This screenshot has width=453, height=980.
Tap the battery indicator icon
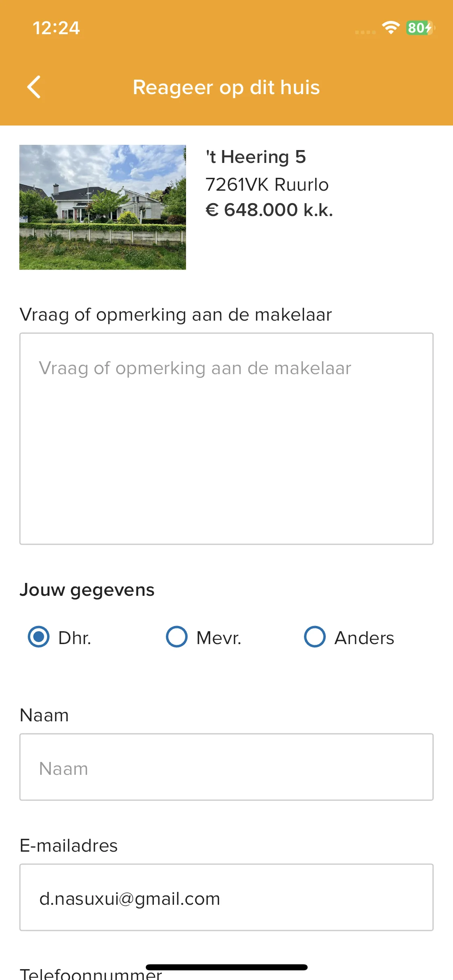(x=420, y=28)
